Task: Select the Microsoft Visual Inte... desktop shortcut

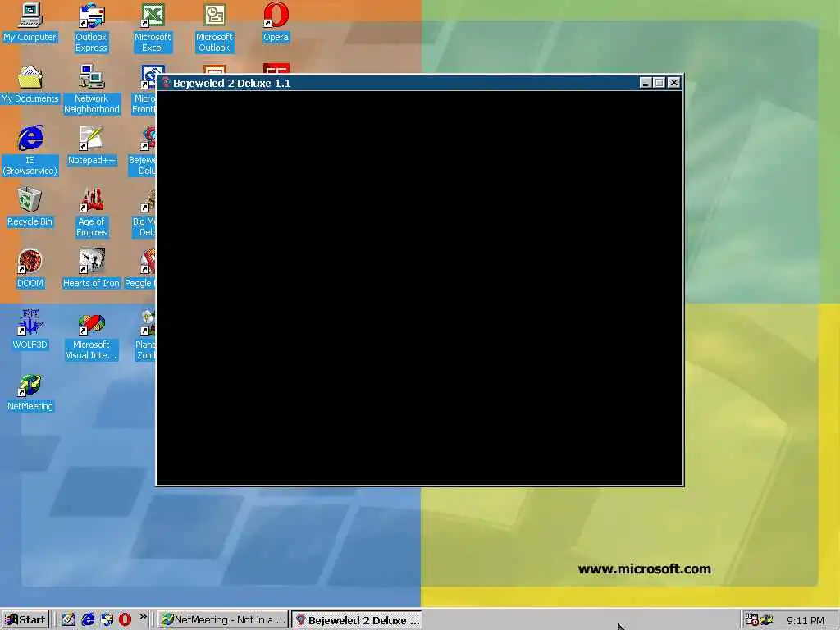Action: tap(92, 336)
